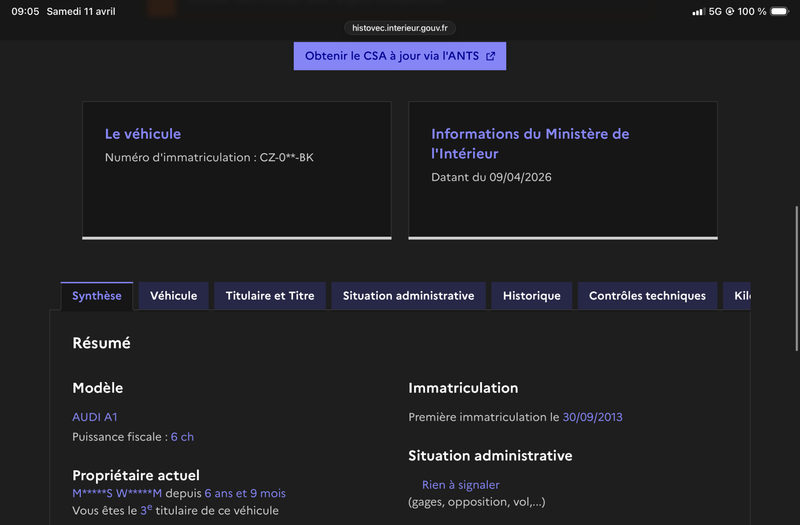Open the Contrôles techniques tab
The height and width of the screenshot is (525, 800).
click(x=647, y=296)
